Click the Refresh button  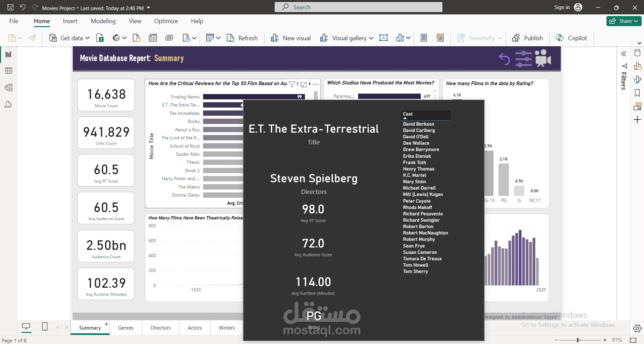pos(242,38)
